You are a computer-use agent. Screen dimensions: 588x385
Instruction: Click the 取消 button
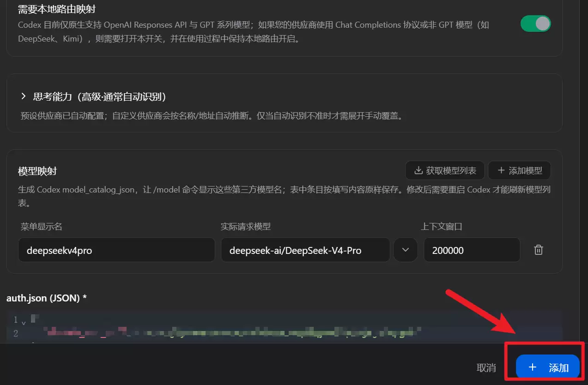[486, 368]
